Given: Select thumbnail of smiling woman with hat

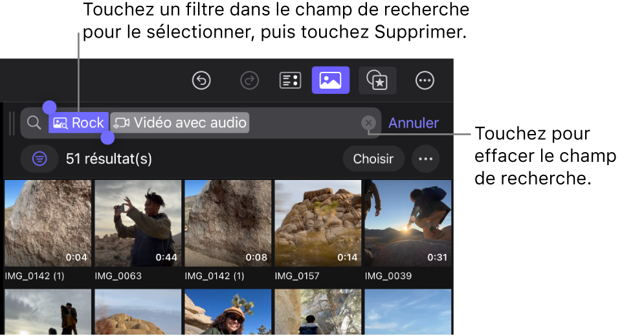Looking at the screenshot, I should tap(228, 312).
